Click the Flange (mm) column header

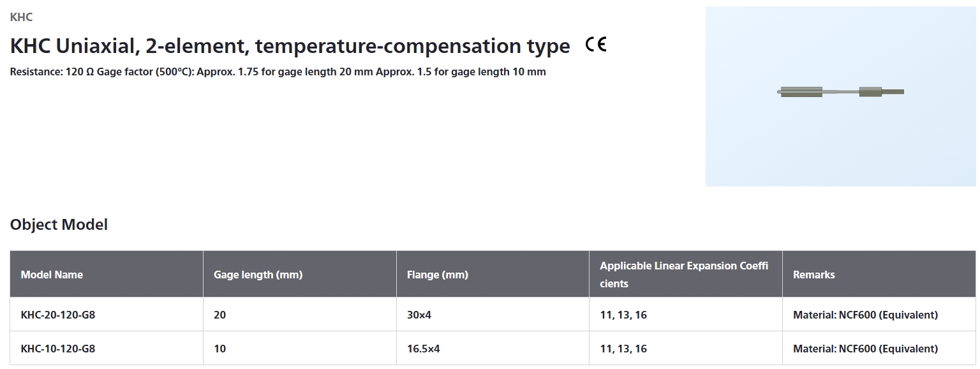438,275
